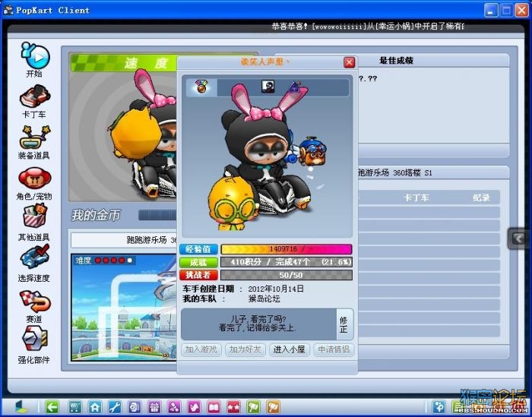Image resolution: width=532 pixels, height=417 pixels.
Task: Click the 成就 achievement points bar
Action: click(x=287, y=262)
